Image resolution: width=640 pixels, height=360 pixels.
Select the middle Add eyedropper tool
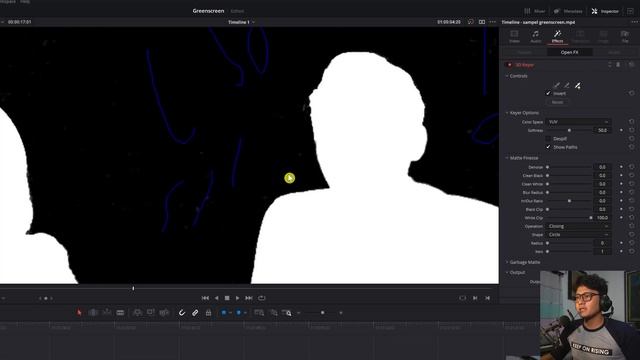567,85
